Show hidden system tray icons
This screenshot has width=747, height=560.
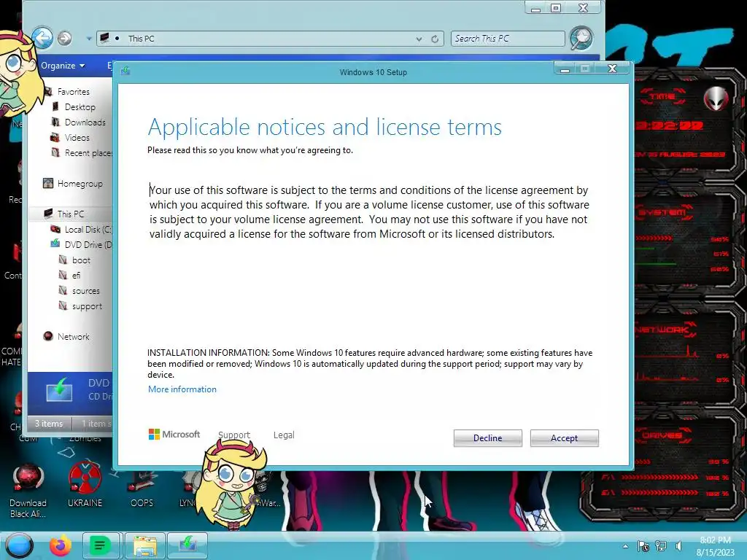[625, 546]
